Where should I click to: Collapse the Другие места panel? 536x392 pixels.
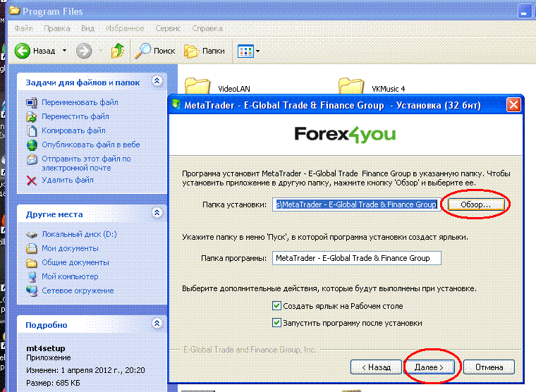(x=157, y=213)
